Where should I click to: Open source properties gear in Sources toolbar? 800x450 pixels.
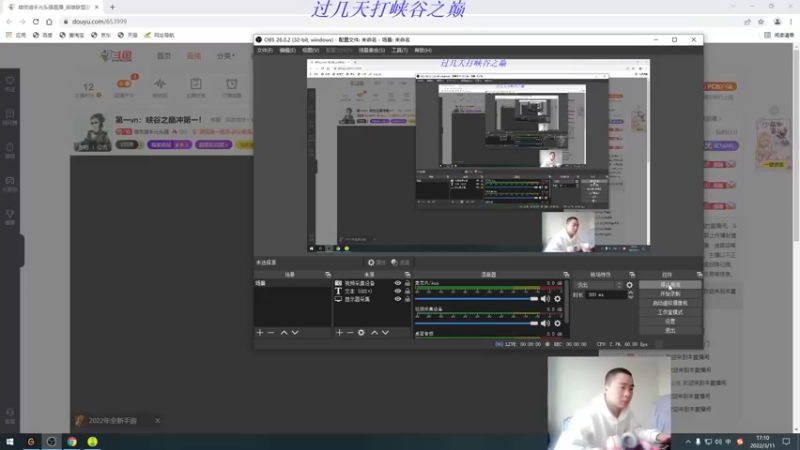point(361,333)
